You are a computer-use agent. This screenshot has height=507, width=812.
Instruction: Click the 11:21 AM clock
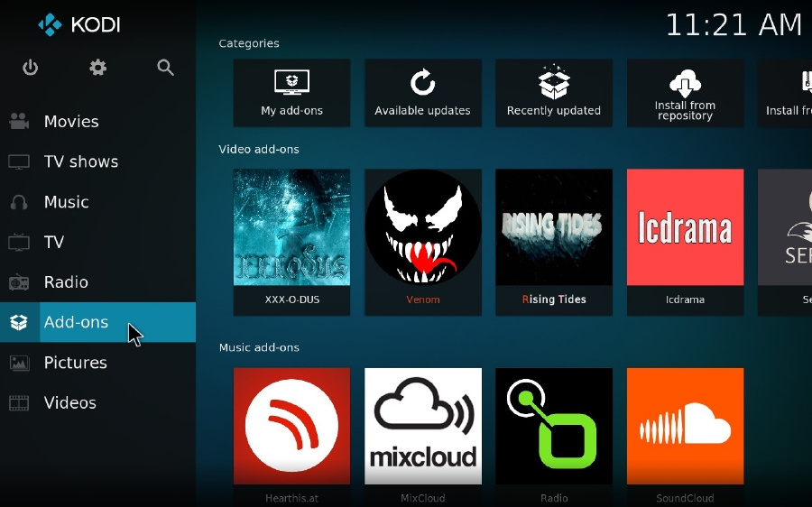pos(734,25)
